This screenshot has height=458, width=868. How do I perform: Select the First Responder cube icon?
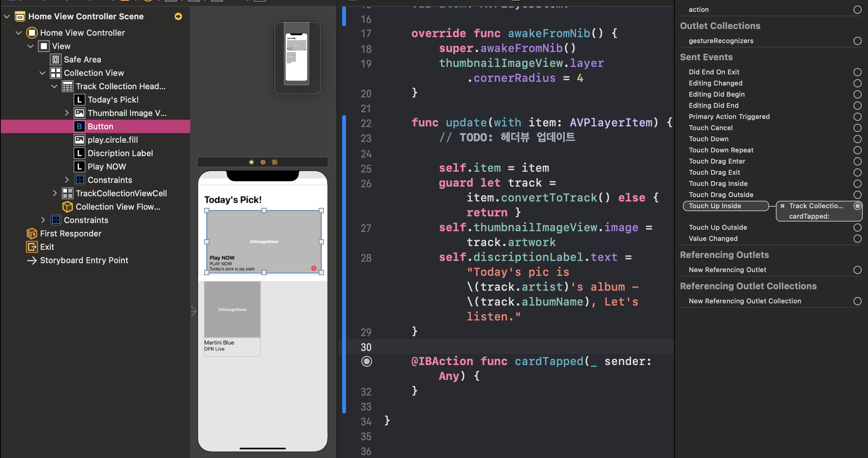coord(32,233)
